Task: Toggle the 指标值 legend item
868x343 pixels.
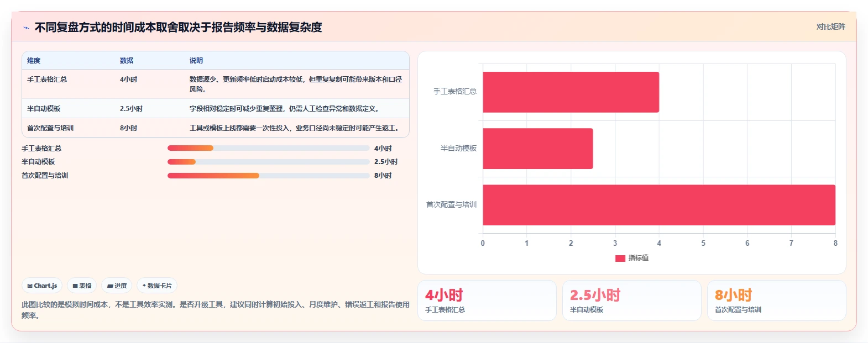Action: click(x=632, y=258)
